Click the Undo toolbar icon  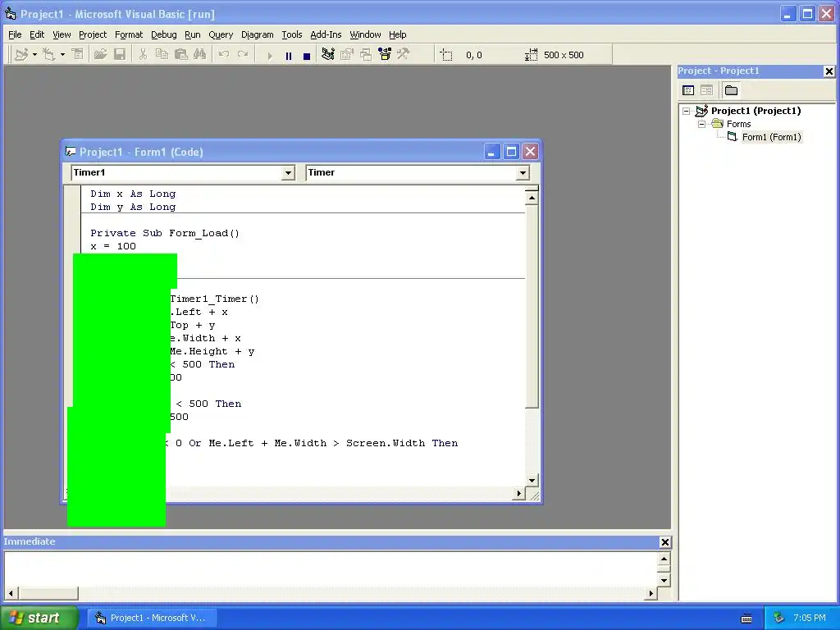click(223, 55)
